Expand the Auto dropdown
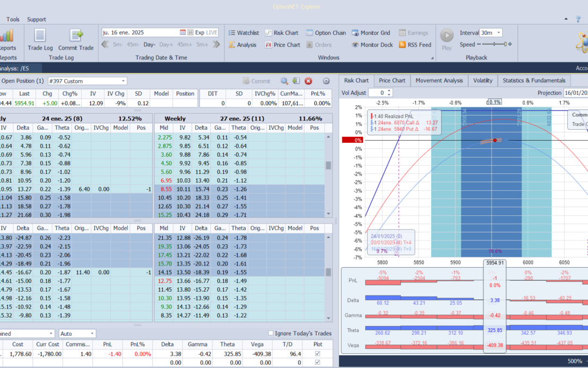 click(92, 333)
